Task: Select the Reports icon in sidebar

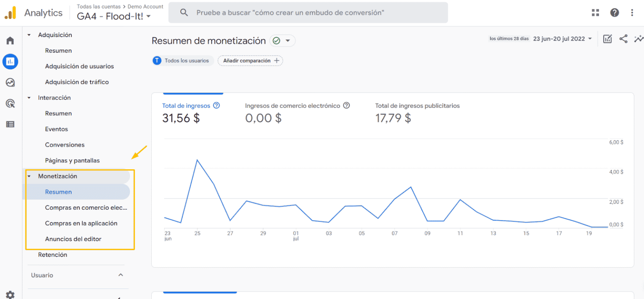Action: (10, 61)
